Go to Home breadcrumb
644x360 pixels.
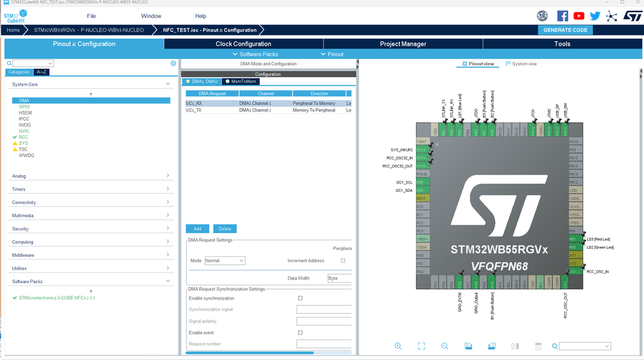pyautogui.click(x=13, y=30)
